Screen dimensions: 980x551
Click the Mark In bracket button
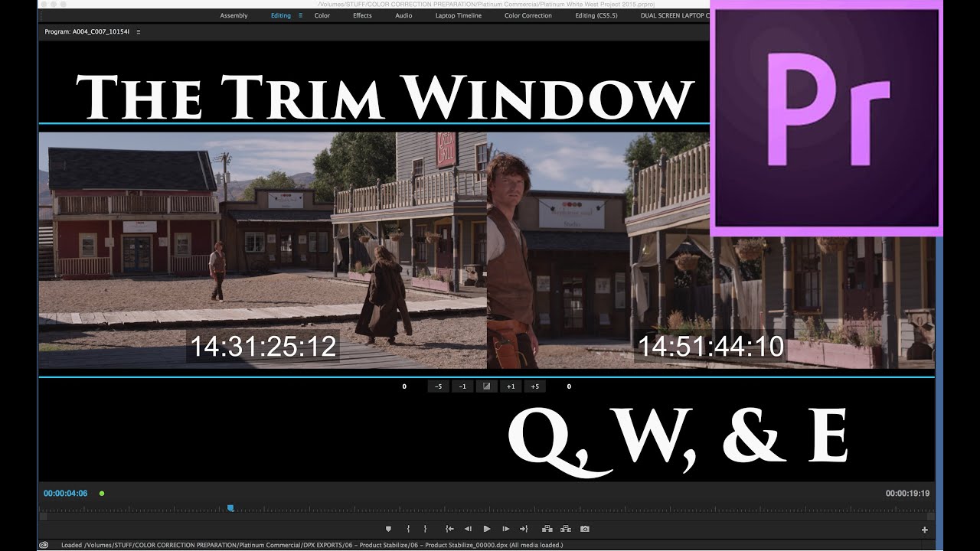408,529
